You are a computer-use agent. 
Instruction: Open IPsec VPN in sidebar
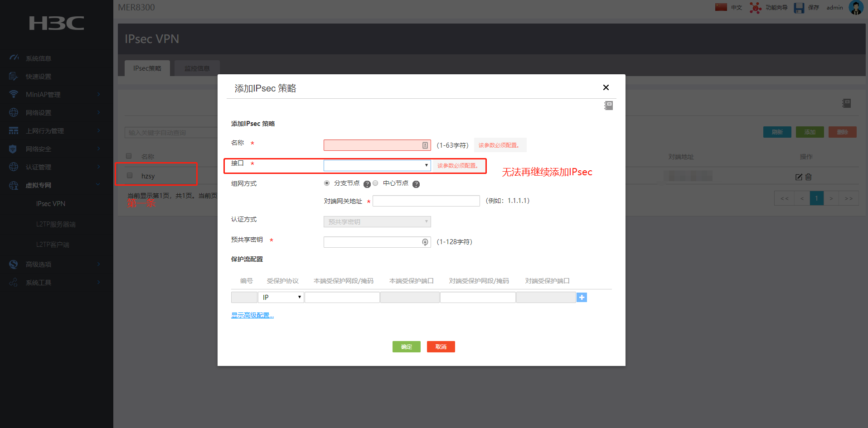tap(51, 204)
